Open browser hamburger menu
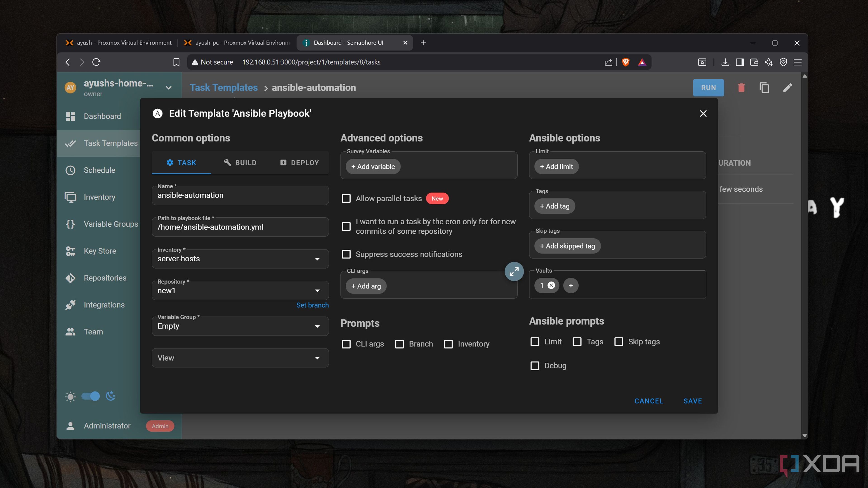This screenshot has width=868, height=488. tap(797, 62)
